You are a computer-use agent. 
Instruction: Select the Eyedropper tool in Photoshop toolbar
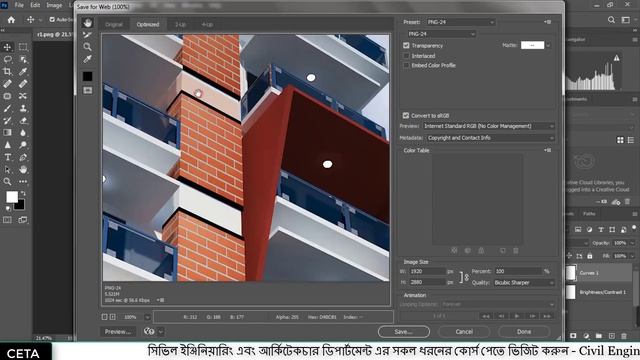(23, 72)
